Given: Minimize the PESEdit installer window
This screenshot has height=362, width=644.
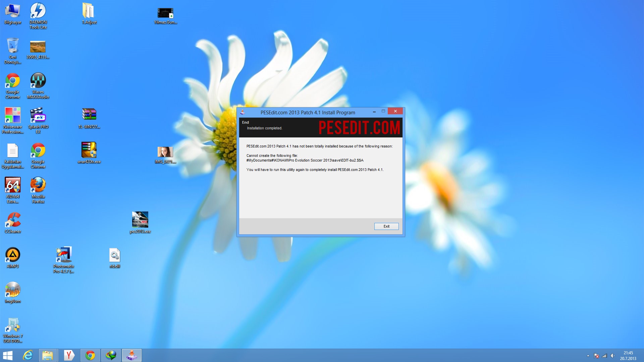Looking at the screenshot, I should click(x=374, y=112).
